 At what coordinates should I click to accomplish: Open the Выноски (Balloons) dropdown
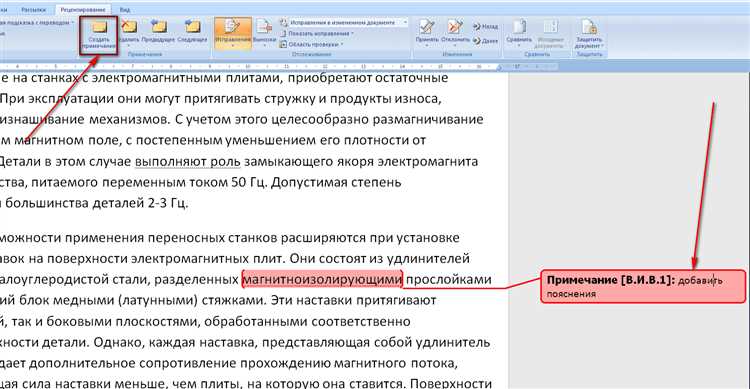coord(265,33)
